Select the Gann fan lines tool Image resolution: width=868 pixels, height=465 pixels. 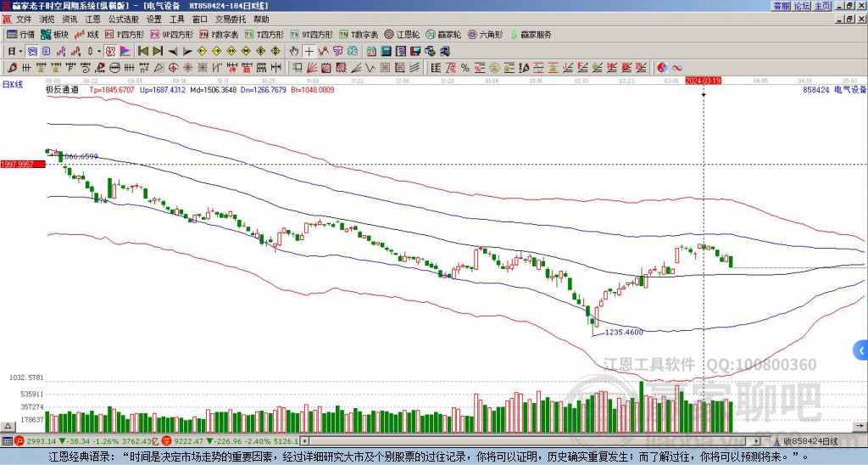(x=312, y=68)
